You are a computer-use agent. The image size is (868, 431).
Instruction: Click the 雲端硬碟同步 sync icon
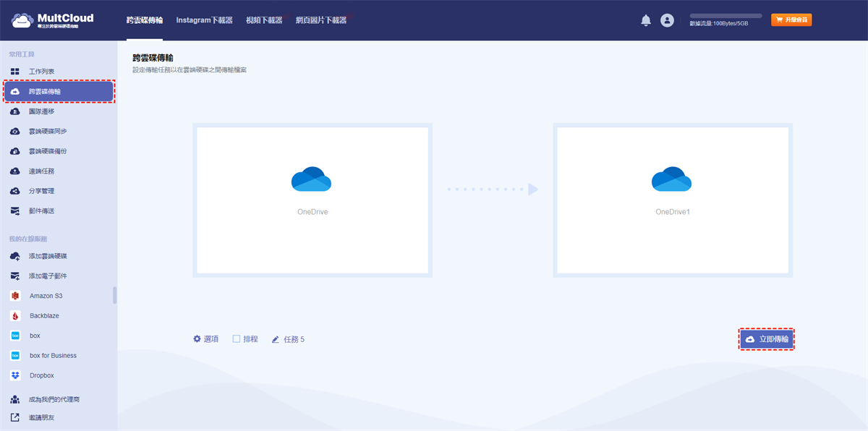[15, 132]
